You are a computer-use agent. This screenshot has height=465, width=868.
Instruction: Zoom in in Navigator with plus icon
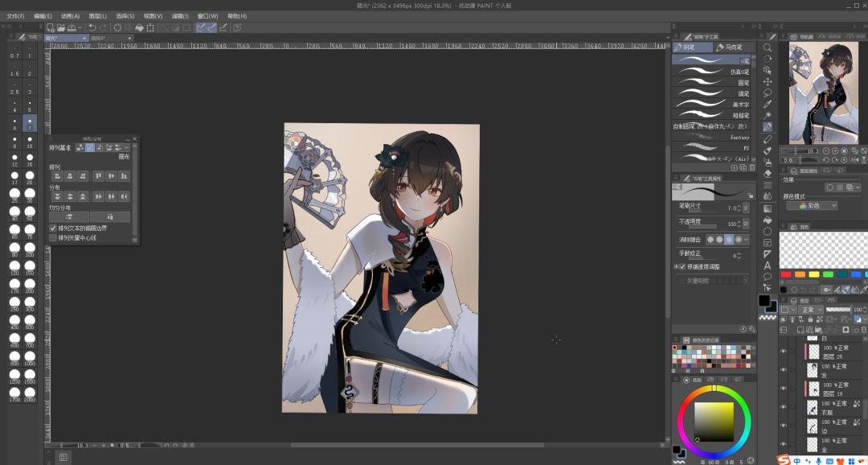coord(835,150)
